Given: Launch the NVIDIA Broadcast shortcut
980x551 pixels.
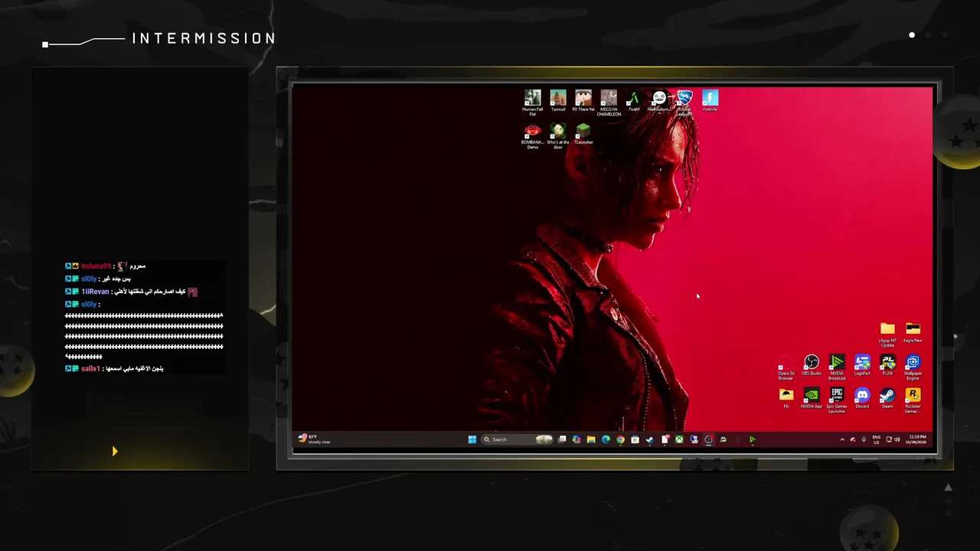Looking at the screenshot, I should (x=837, y=367).
